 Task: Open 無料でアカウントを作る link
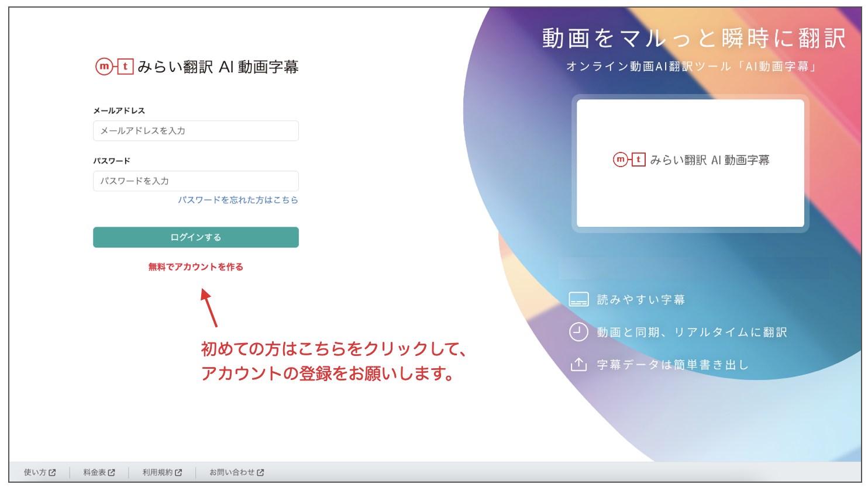click(196, 267)
